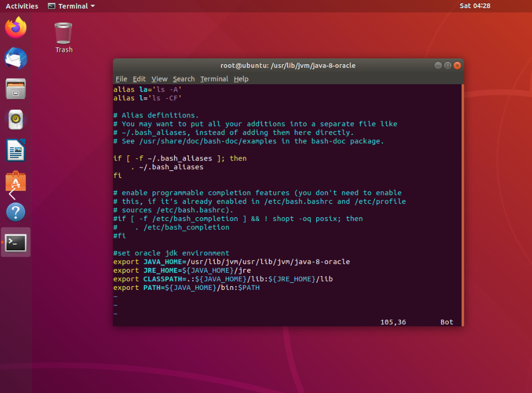Screen dimensions: 532x393
Task: Open the Edit menu in terminal
Action: pyautogui.click(x=139, y=79)
